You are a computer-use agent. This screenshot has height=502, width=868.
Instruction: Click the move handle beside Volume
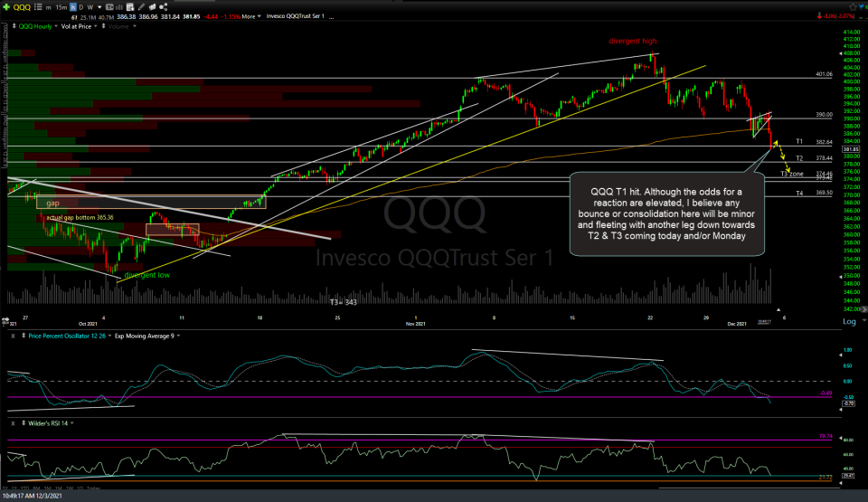(x=103, y=26)
